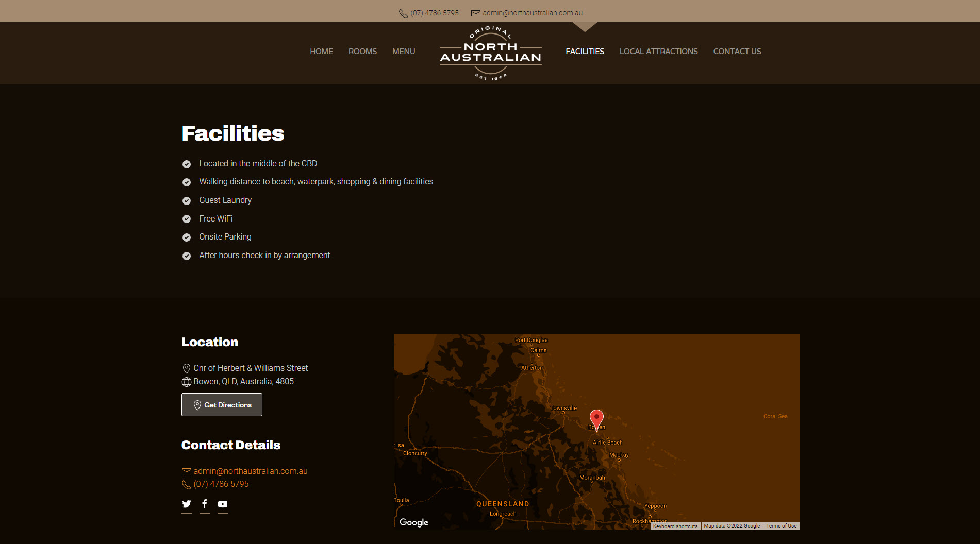Click the red map pin on Bowen
Image resolution: width=980 pixels, height=544 pixels.
tap(596, 419)
